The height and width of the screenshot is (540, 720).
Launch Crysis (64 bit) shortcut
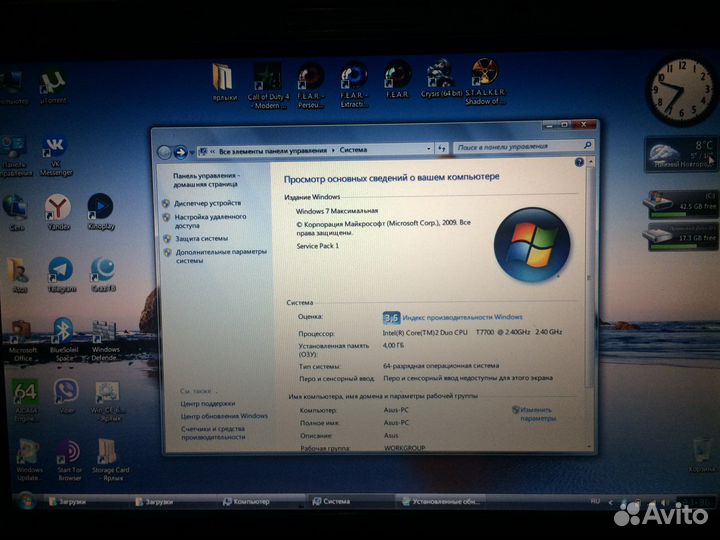(441, 79)
